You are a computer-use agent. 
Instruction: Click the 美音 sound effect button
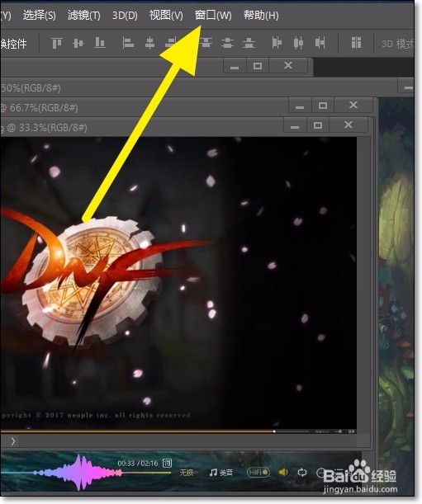click(x=221, y=472)
